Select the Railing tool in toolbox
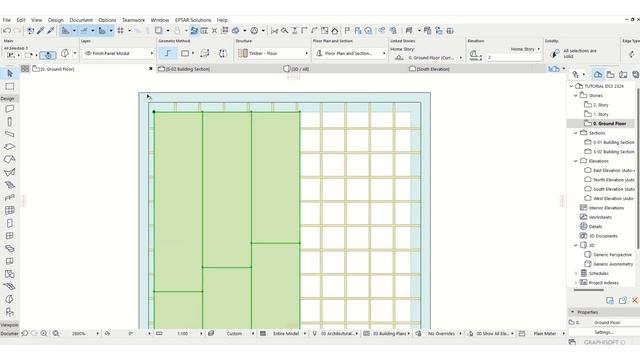 (x=10, y=198)
